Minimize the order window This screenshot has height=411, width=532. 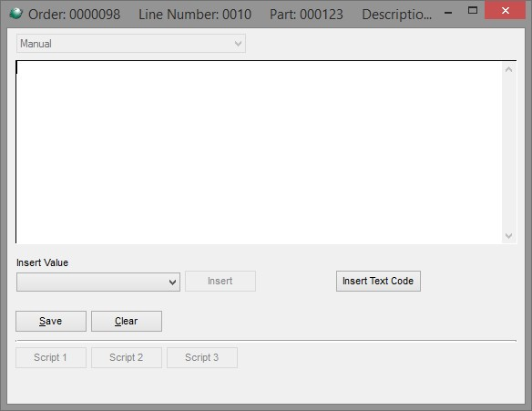coord(448,13)
